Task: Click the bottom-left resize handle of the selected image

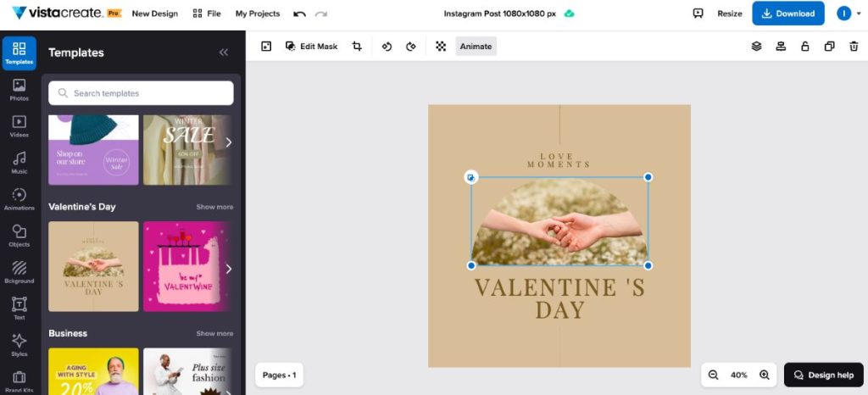Action: [x=471, y=265]
